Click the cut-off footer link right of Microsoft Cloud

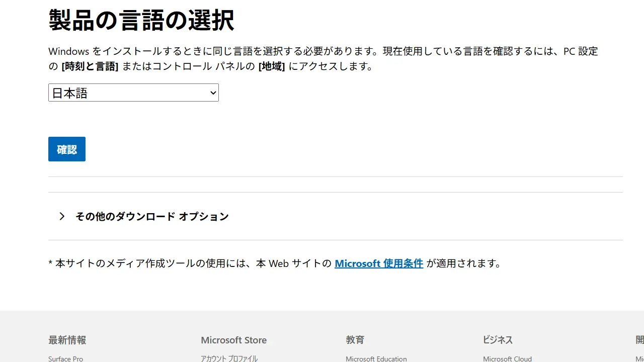point(639,358)
